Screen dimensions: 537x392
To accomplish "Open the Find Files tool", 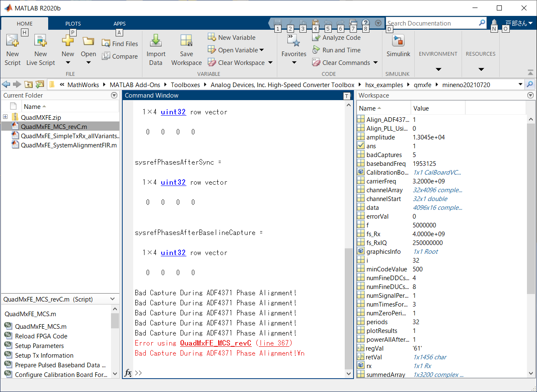I will click(120, 44).
